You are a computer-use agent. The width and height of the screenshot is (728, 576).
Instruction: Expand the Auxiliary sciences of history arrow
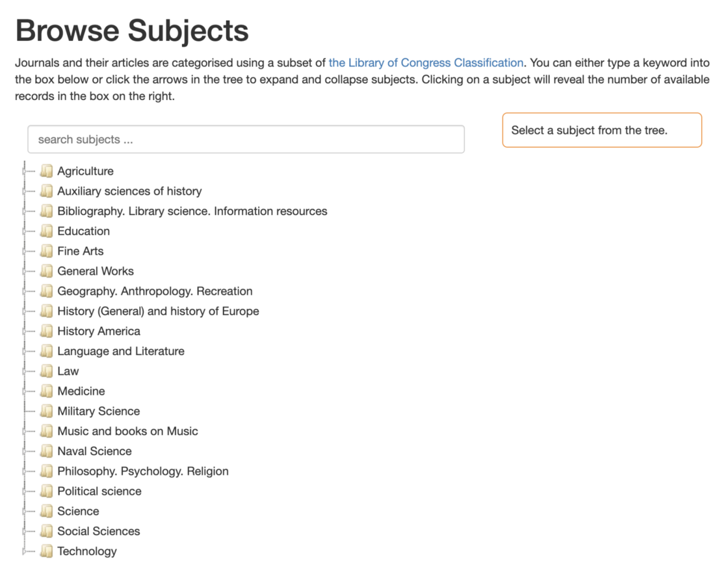click(x=24, y=191)
